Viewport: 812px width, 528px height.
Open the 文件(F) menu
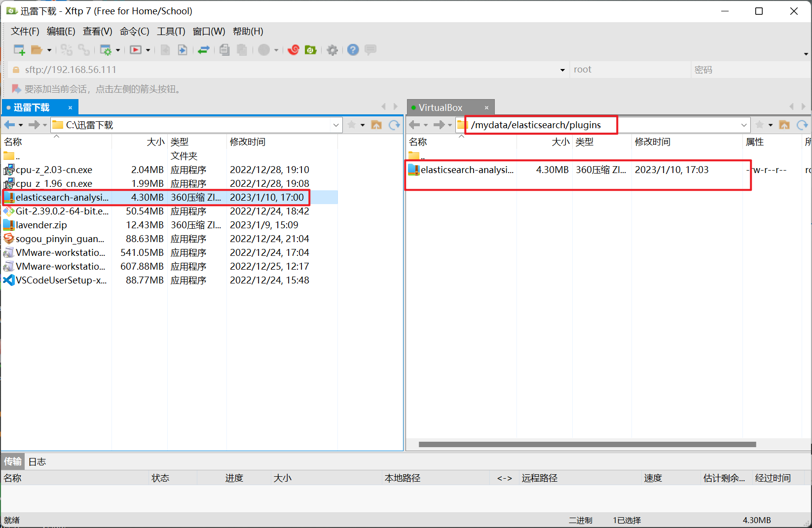click(x=25, y=32)
